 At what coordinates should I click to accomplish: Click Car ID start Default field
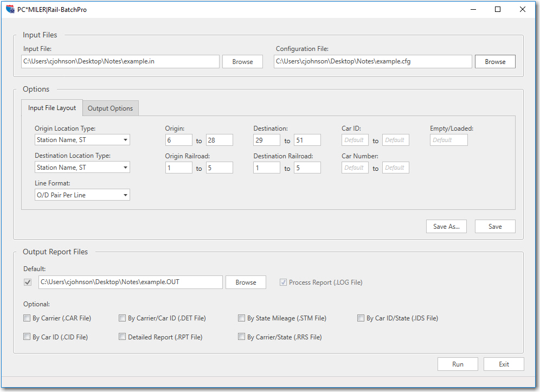[355, 140]
